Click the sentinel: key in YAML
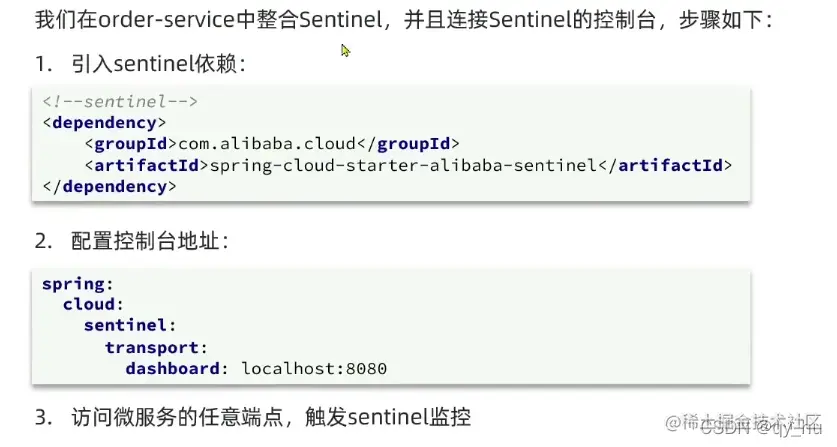837x447 pixels. click(x=130, y=325)
